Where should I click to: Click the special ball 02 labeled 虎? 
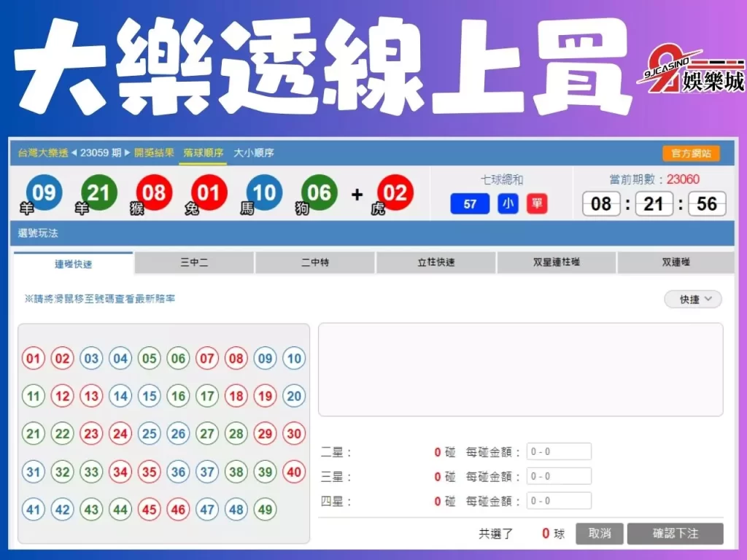(x=395, y=193)
